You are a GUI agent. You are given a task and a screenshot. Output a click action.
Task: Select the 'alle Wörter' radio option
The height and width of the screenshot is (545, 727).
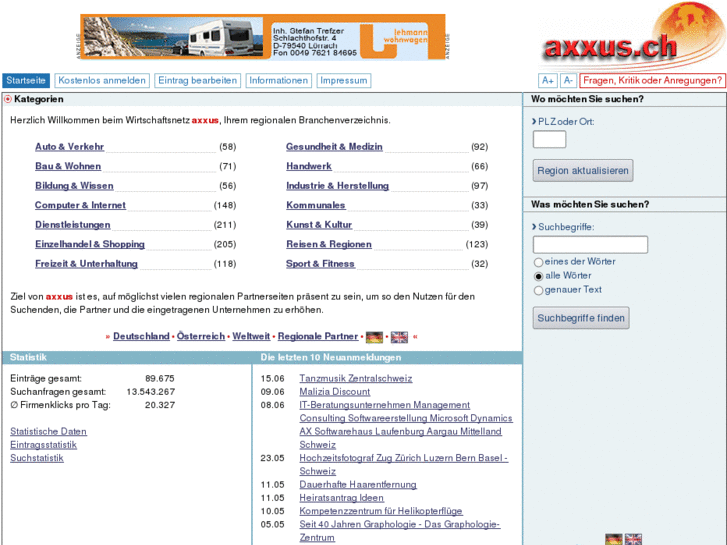pyautogui.click(x=538, y=276)
